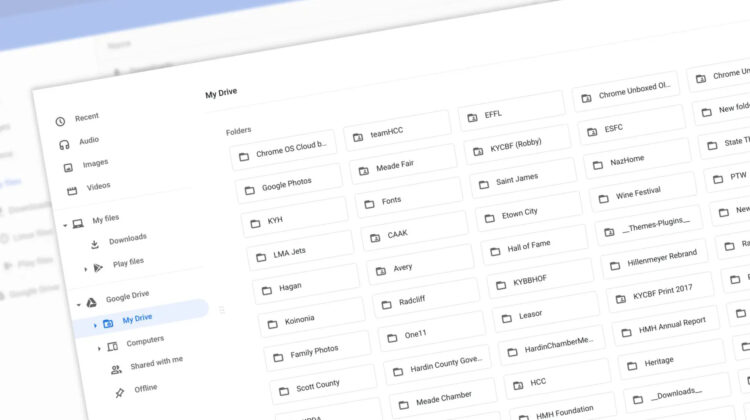
Task: Click the Google Drive logo icon
Action: coord(90,301)
